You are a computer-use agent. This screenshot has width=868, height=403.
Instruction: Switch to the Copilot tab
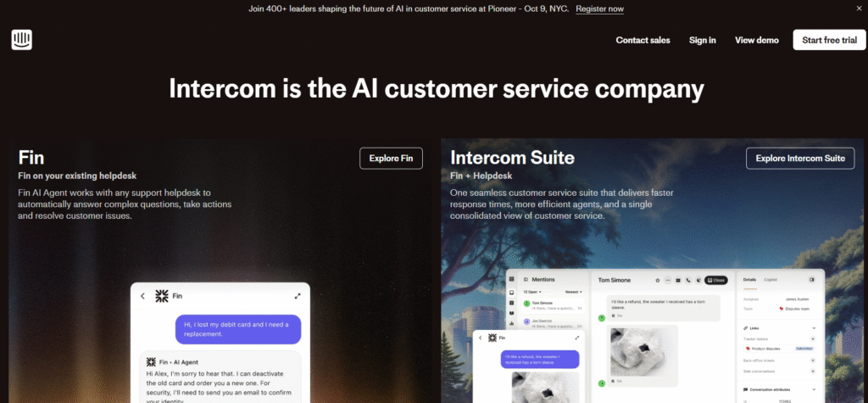pyautogui.click(x=771, y=279)
